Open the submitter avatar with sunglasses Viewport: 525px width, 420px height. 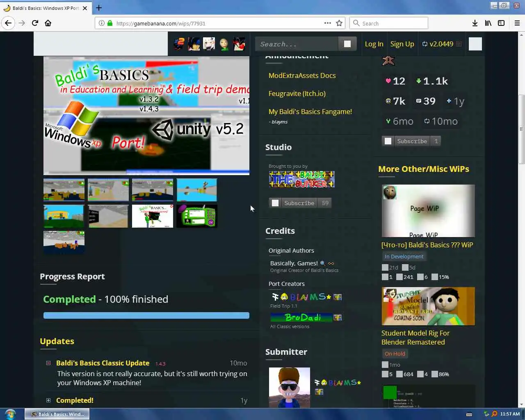click(290, 388)
